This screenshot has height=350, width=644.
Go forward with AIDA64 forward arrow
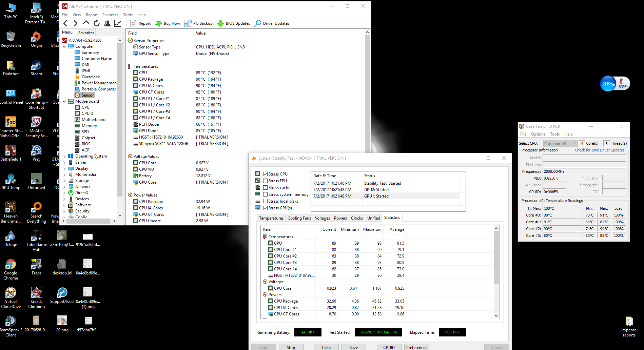[75, 23]
